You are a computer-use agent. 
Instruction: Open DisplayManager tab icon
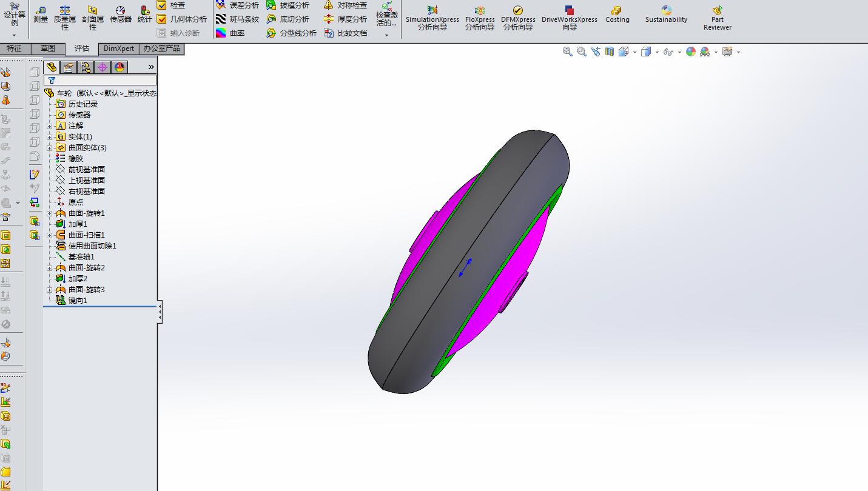[119, 67]
